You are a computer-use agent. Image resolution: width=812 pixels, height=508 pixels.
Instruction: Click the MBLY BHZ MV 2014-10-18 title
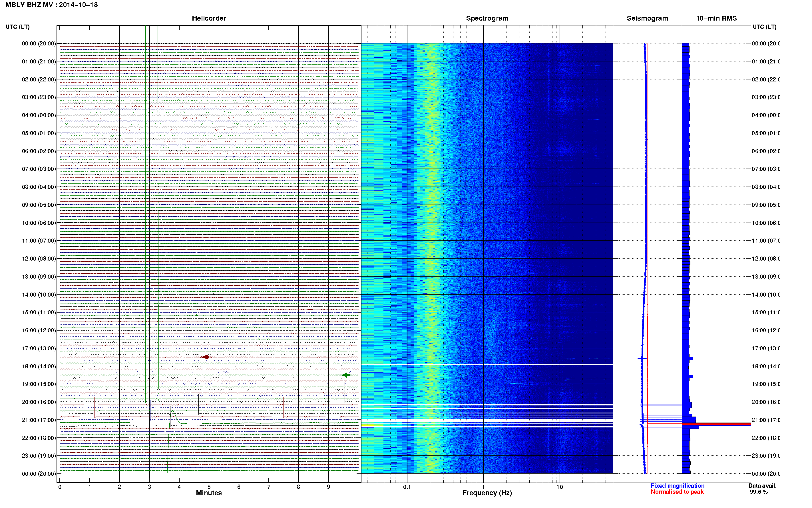(x=52, y=5)
